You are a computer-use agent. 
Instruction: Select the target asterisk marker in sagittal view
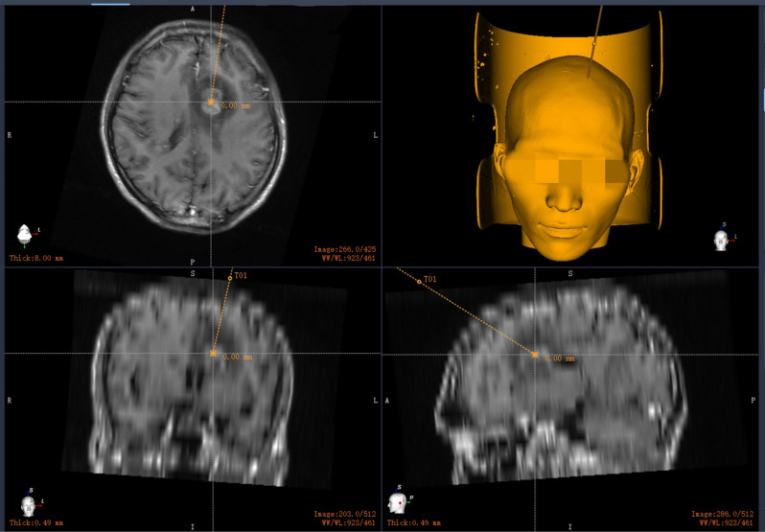point(535,355)
